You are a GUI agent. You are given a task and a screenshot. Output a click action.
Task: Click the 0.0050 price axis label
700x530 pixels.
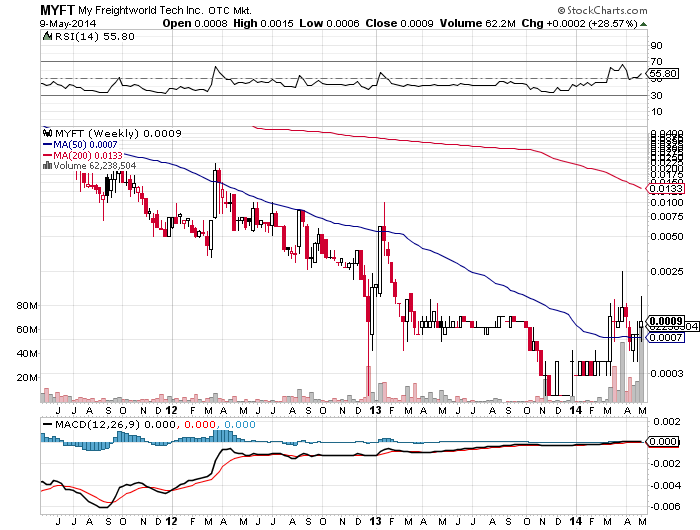[x=667, y=237]
